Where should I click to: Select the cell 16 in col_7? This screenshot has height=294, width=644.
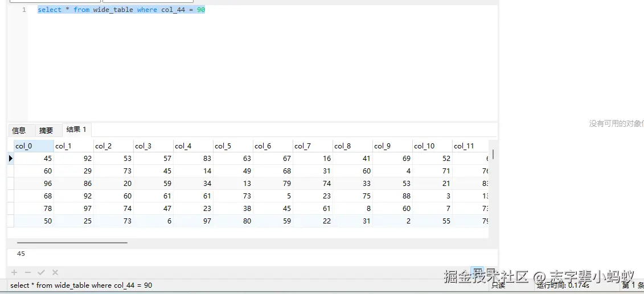click(313, 158)
